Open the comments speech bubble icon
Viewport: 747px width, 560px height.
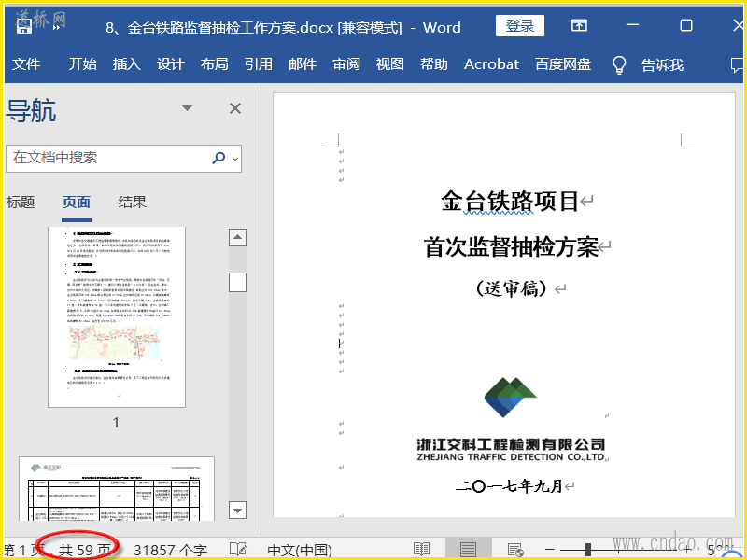click(x=737, y=64)
